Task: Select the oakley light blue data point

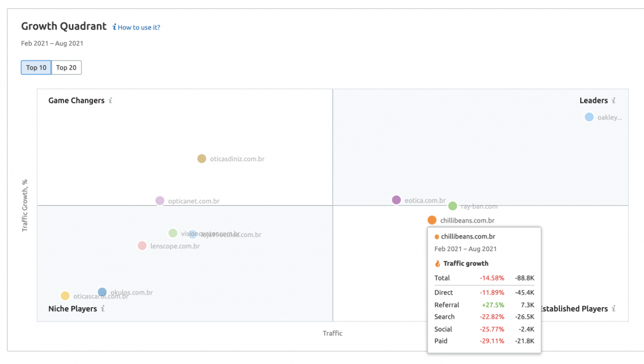Action: click(589, 117)
